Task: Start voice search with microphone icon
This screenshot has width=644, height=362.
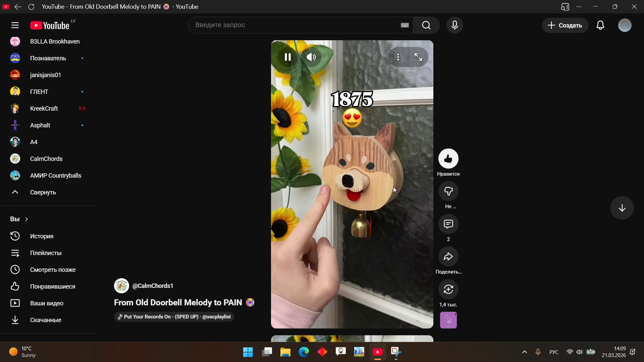Action: [454, 25]
